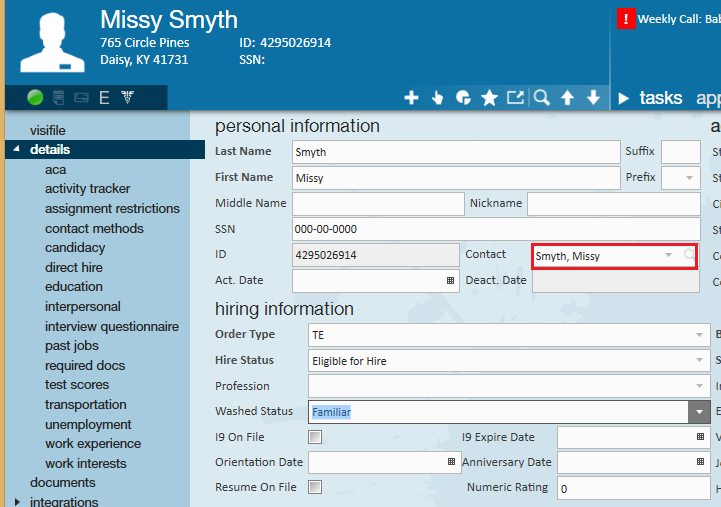Go to the required docs page
721x507 pixels.
85,366
